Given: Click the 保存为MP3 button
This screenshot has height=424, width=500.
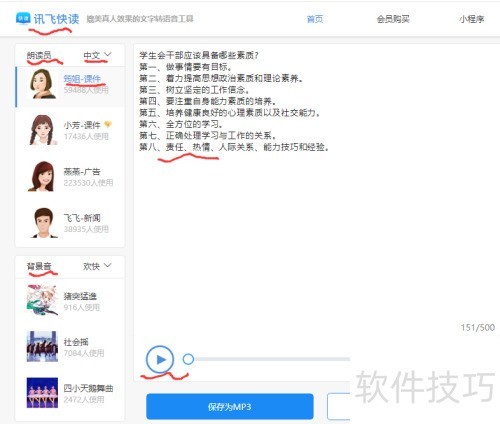Looking at the screenshot, I should [230, 406].
